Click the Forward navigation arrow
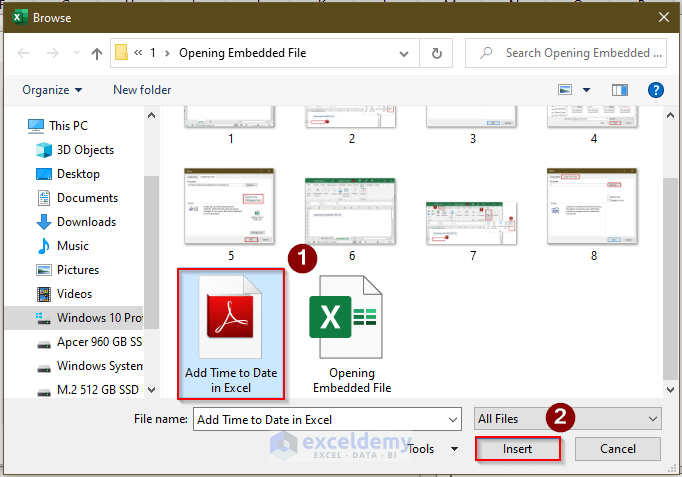 click(53, 53)
